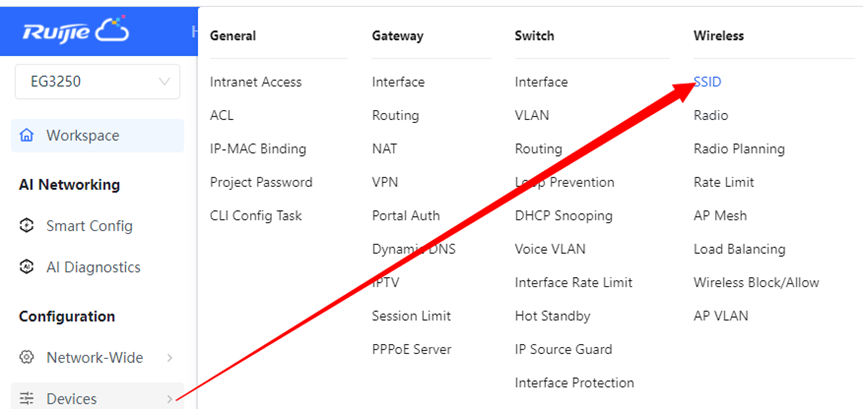Click the Devices sliders icon
The width and height of the screenshot is (863, 409).
[x=27, y=399]
